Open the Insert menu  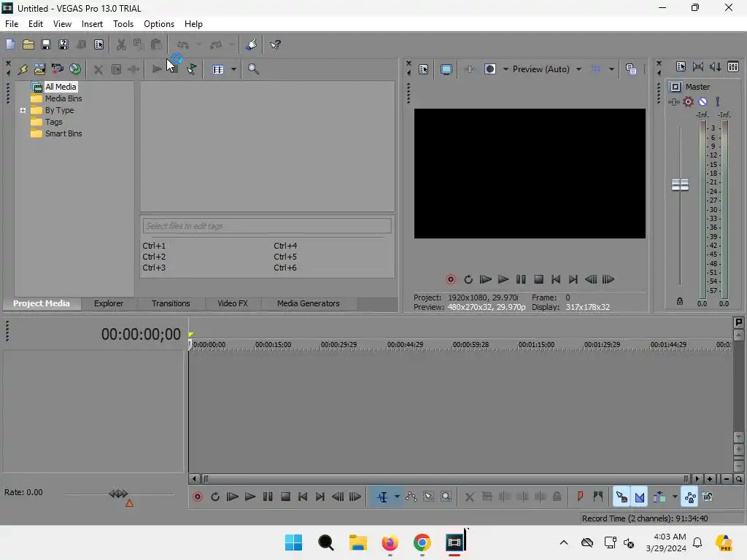pyautogui.click(x=92, y=24)
